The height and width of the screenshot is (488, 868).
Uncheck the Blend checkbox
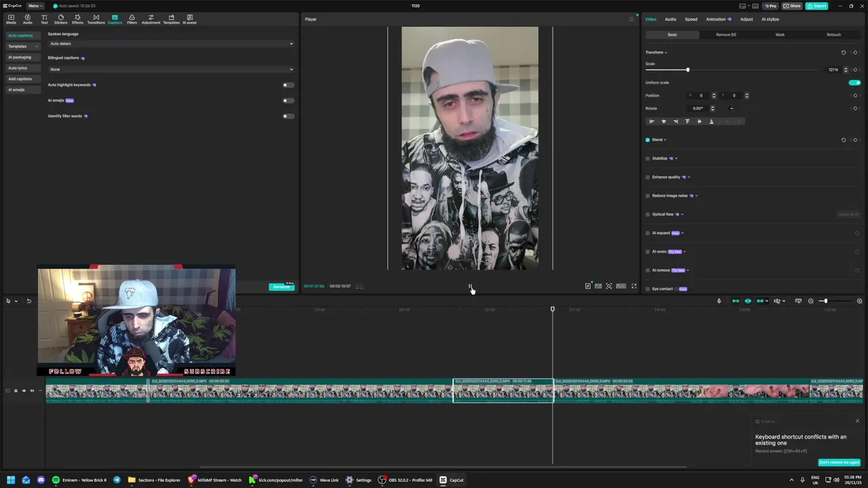click(x=648, y=140)
